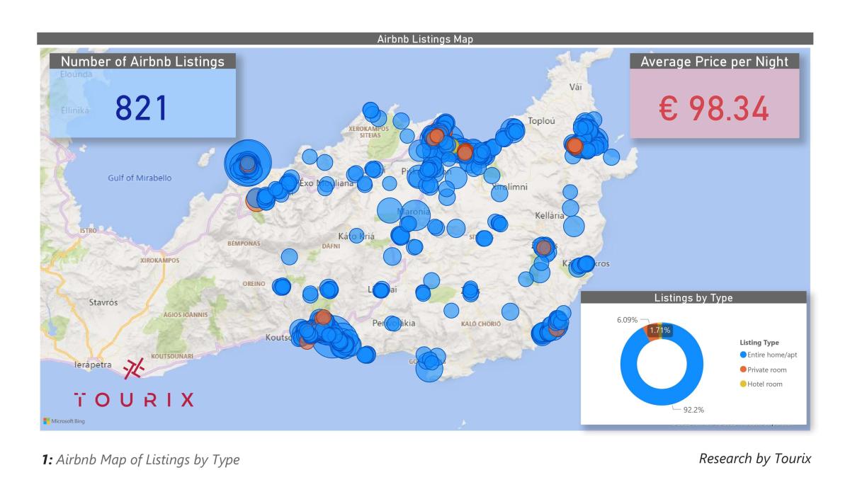Screen dimensions: 850x504
Task: Click the Private room legend label
Action: [767, 370]
